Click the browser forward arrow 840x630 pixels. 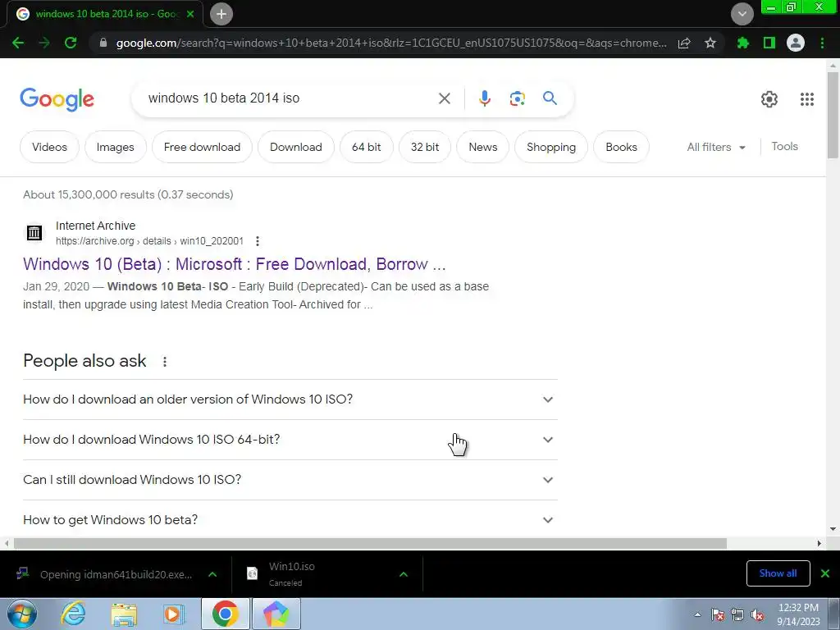pyautogui.click(x=44, y=43)
